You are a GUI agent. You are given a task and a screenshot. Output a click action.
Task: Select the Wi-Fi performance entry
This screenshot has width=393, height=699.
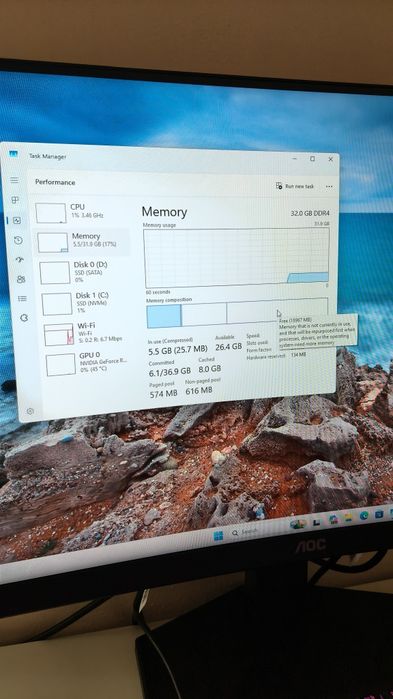tap(87, 333)
